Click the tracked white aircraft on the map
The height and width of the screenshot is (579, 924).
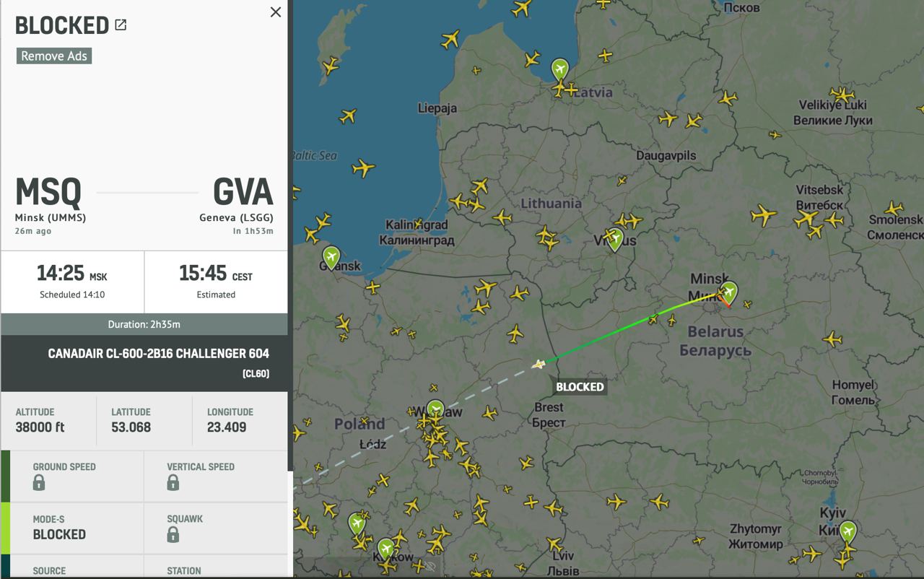point(538,365)
